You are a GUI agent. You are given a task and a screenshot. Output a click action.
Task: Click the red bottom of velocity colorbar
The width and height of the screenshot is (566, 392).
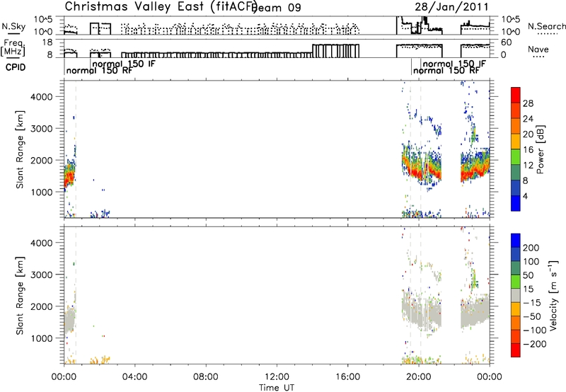click(516, 350)
